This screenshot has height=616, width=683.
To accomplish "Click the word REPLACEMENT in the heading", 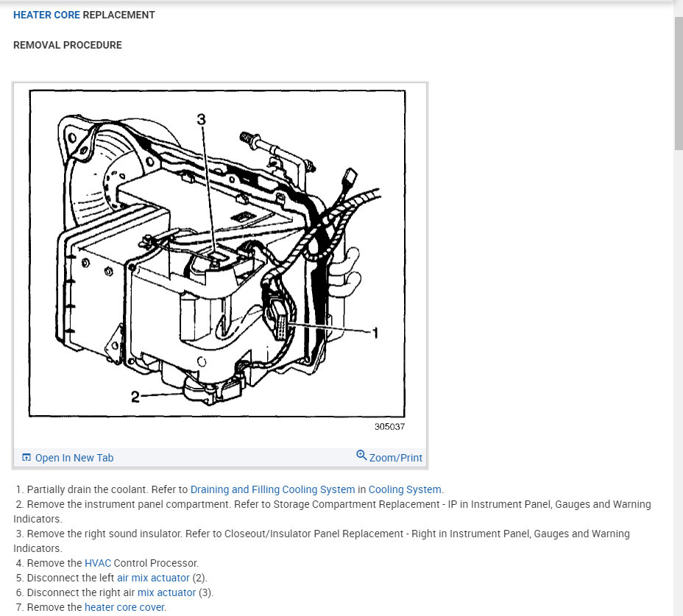I will coord(118,15).
